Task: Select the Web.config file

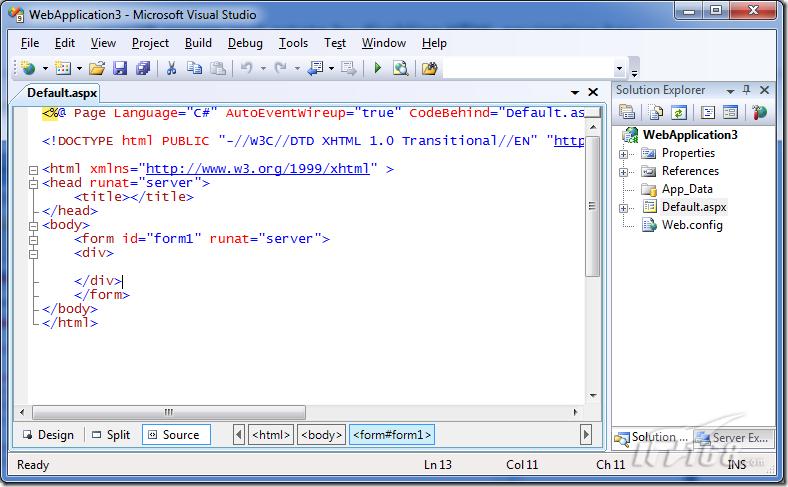Action: [x=692, y=225]
